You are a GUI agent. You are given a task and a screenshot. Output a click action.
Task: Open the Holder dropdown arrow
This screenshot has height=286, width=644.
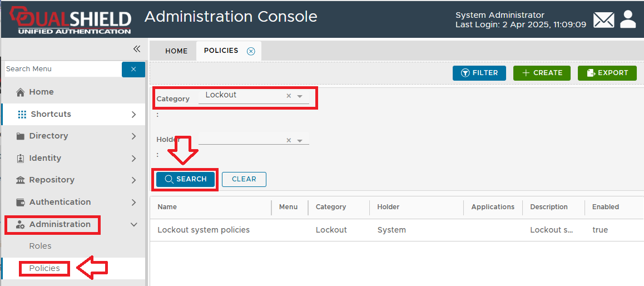click(300, 141)
